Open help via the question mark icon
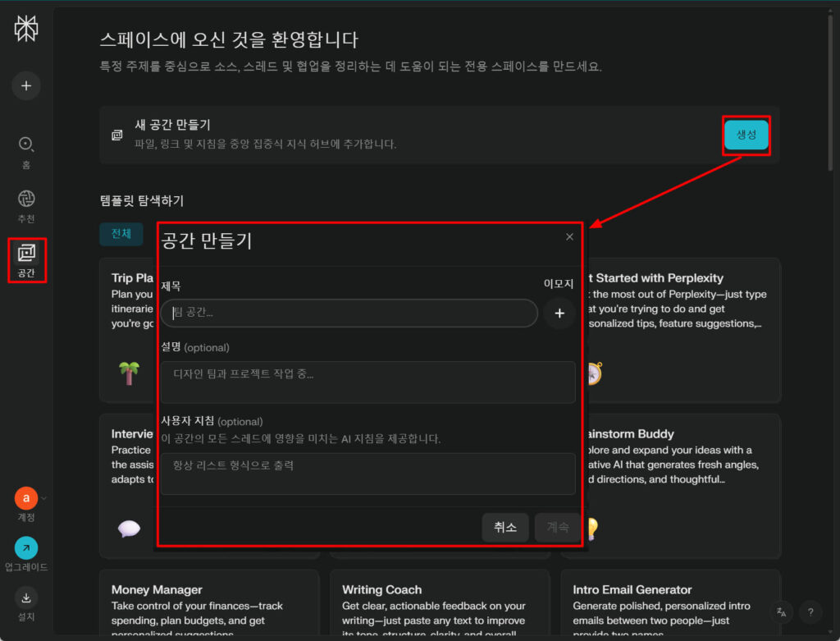This screenshot has height=641, width=840. 810,612
